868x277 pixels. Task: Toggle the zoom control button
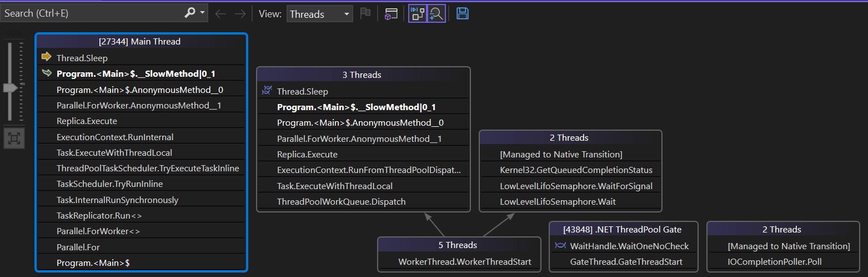coord(436,14)
